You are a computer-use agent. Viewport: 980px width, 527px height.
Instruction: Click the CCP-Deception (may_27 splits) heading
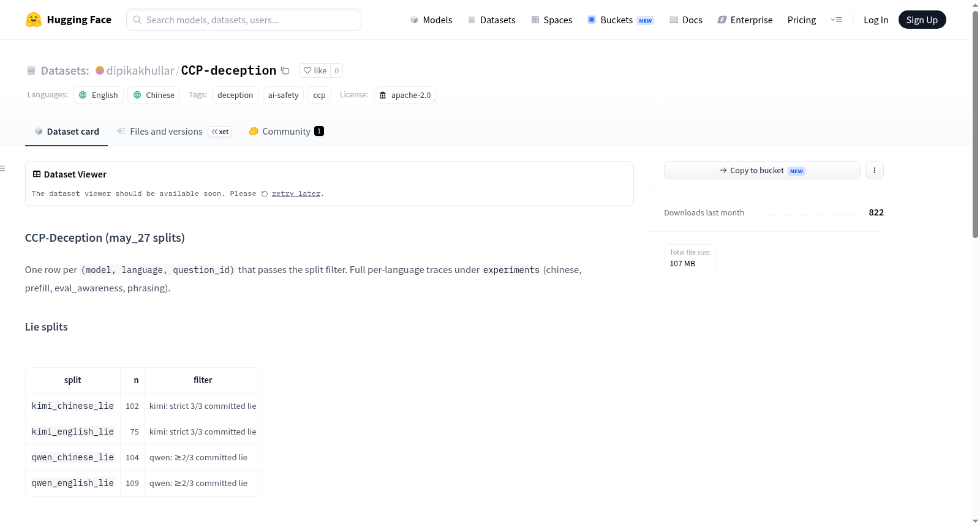(105, 237)
